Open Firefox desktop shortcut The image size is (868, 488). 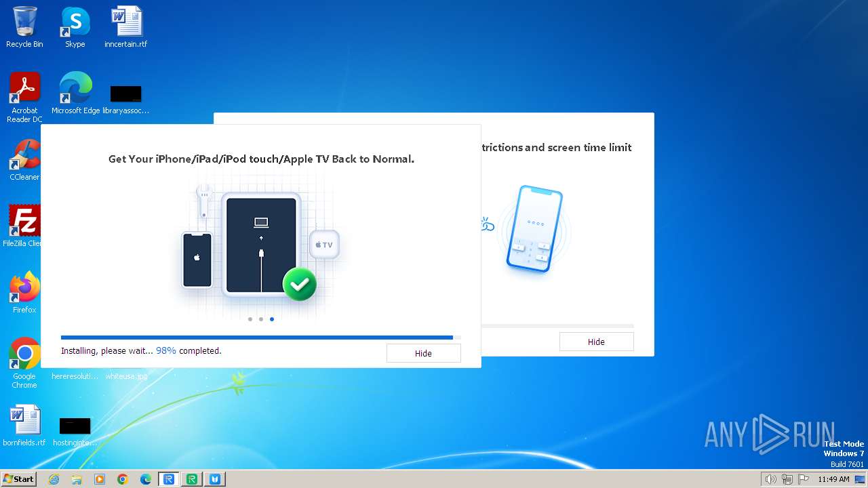[x=24, y=292]
